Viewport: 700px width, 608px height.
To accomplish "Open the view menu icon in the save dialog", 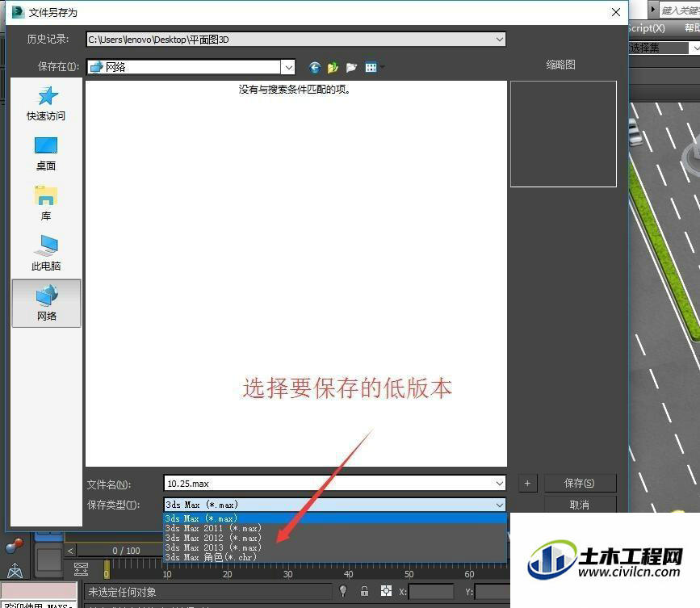I will point(371,67).
